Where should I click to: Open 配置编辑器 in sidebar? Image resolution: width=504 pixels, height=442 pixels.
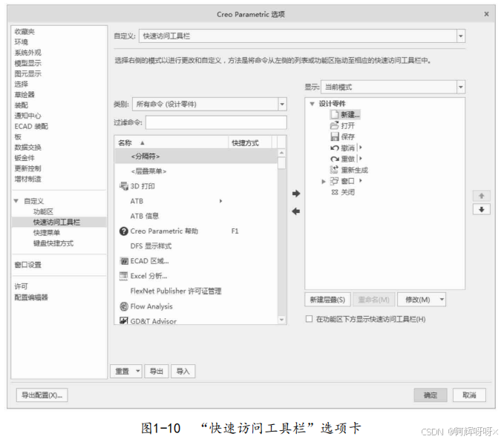coord(31,297)
